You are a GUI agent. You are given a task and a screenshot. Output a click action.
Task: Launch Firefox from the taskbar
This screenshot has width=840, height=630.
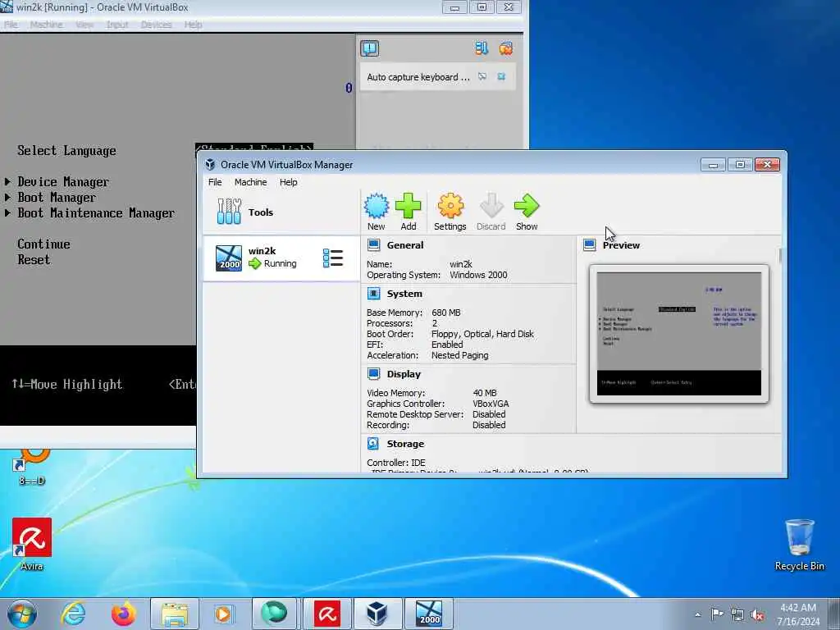pyautogui.click(x=123, y=614)
